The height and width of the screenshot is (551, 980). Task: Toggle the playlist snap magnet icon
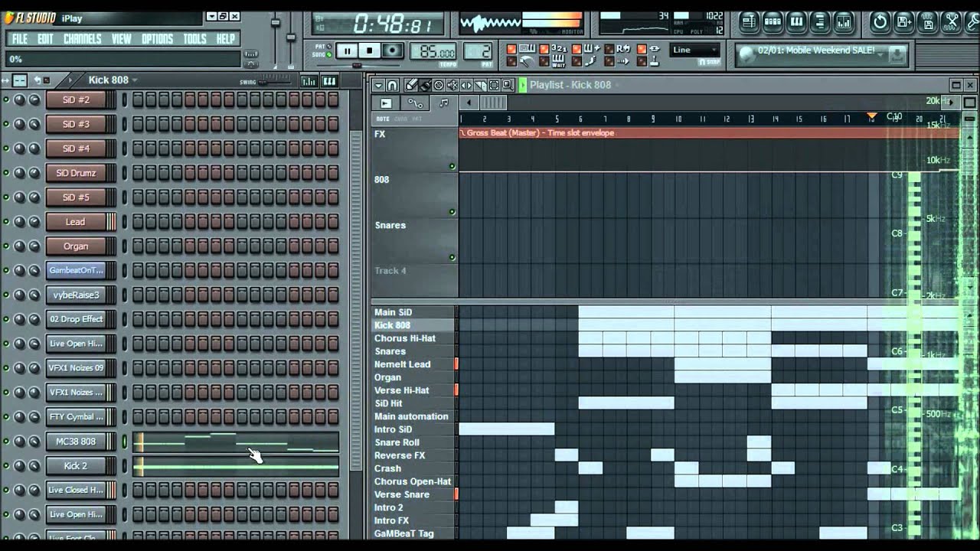[392, 85]
